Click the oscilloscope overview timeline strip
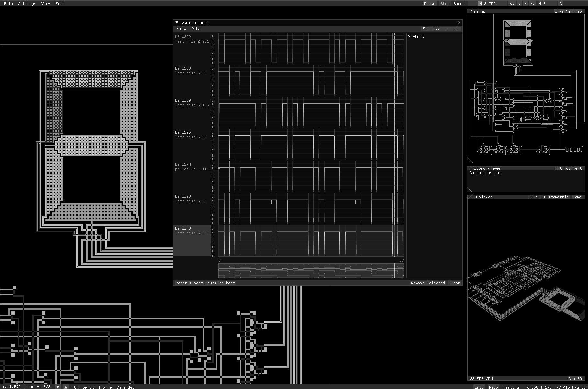 click(311, 271)
